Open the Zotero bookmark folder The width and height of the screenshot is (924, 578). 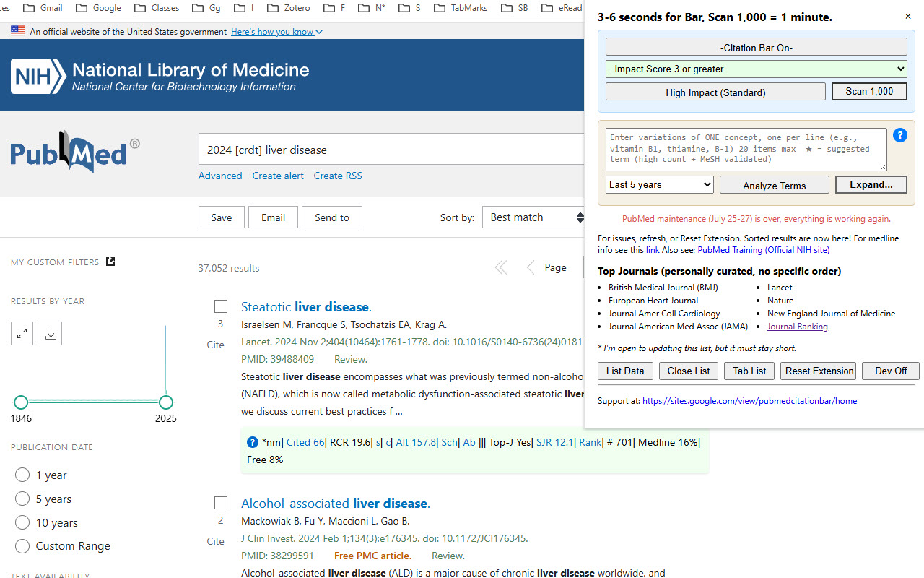289,8
